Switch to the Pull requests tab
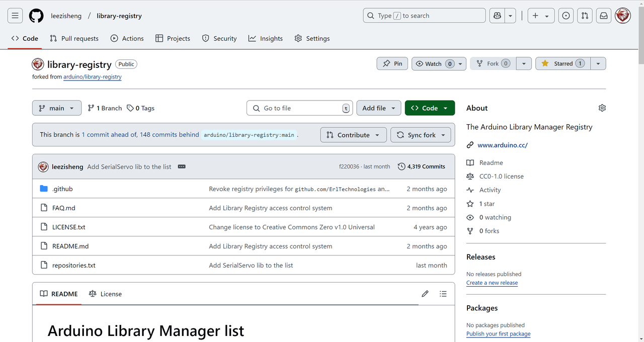The image size is (644, 342). (74, 38)
